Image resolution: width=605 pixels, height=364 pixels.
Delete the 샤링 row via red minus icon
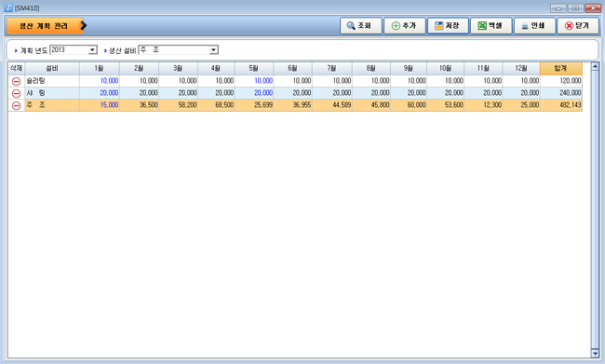(16, 93)
